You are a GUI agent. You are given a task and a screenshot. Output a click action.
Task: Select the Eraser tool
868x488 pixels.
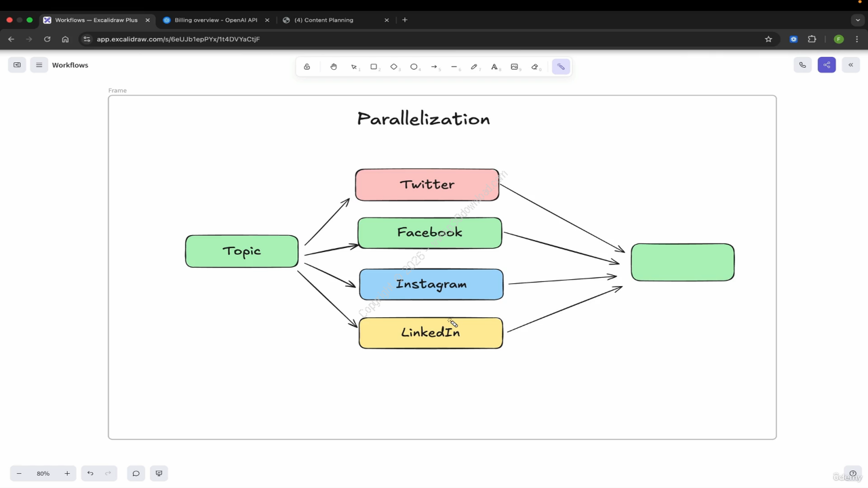(534, 66)
